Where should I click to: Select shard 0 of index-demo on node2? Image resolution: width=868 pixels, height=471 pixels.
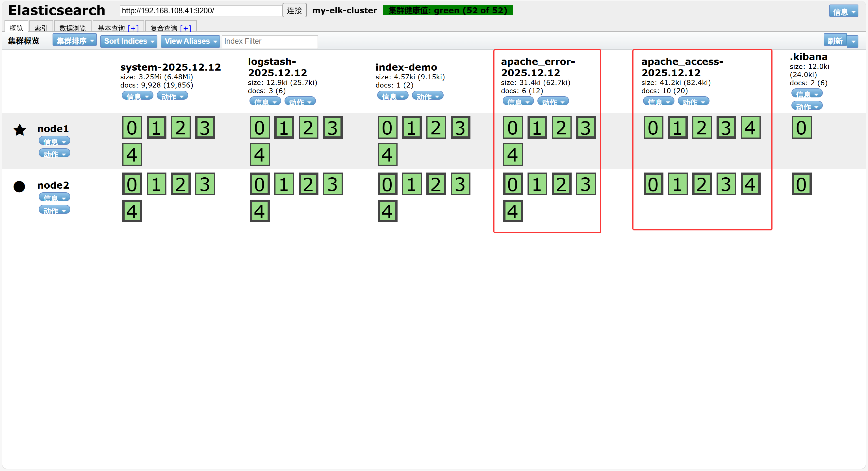tap(387, 184)
